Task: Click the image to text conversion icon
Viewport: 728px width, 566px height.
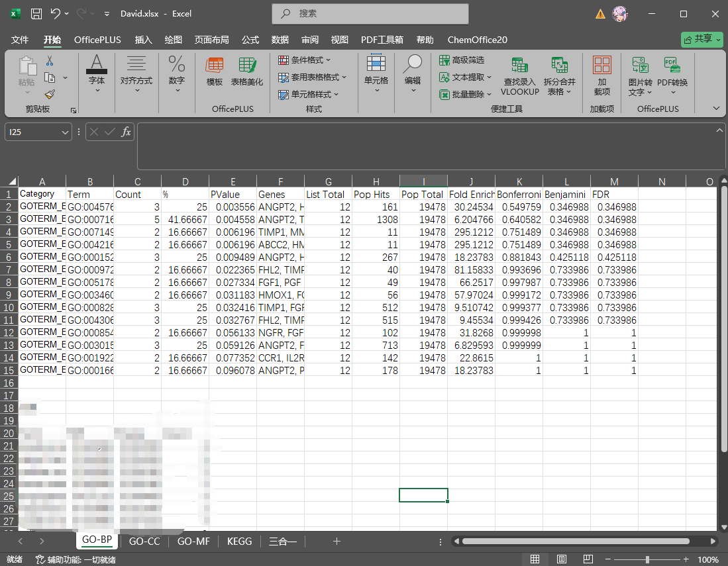Action: [640, 66]
